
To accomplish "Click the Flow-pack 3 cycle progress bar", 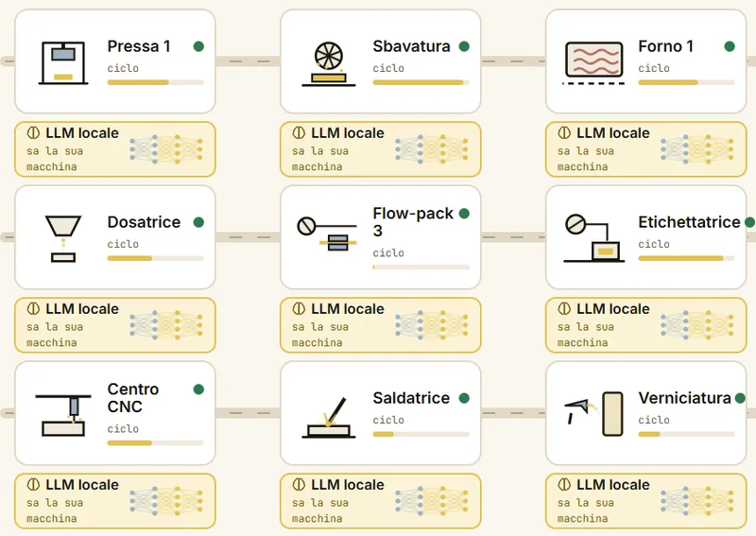I will coord(421,268).
